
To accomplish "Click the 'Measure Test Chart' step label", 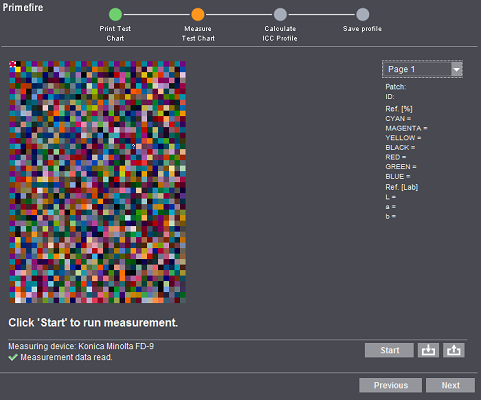I will [x=198, y=33].
